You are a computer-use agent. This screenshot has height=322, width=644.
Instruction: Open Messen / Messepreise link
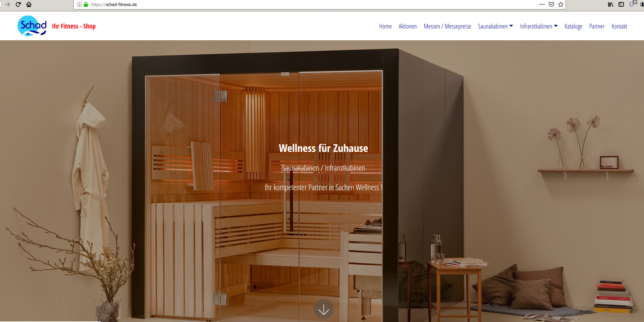[447, 26]
